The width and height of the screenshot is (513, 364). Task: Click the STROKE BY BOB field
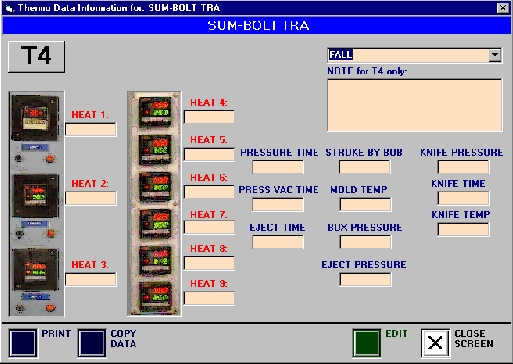365,167
